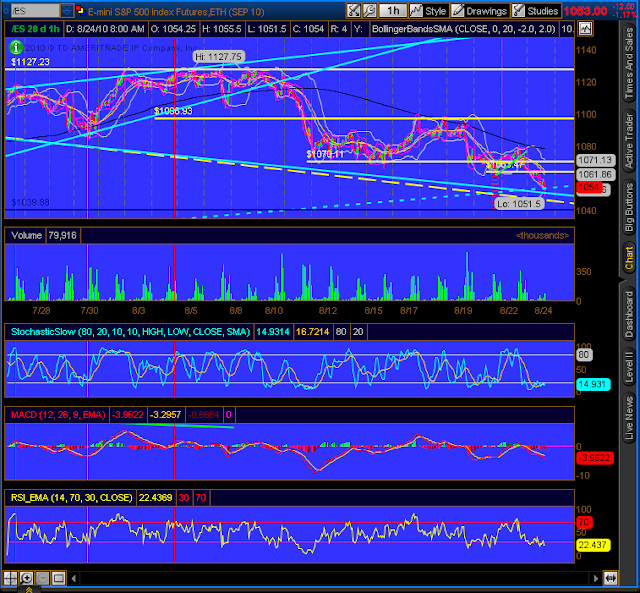The image size is (640, 593).
Task: Click the 1061.86 price axis label
Action: [595, 175]
